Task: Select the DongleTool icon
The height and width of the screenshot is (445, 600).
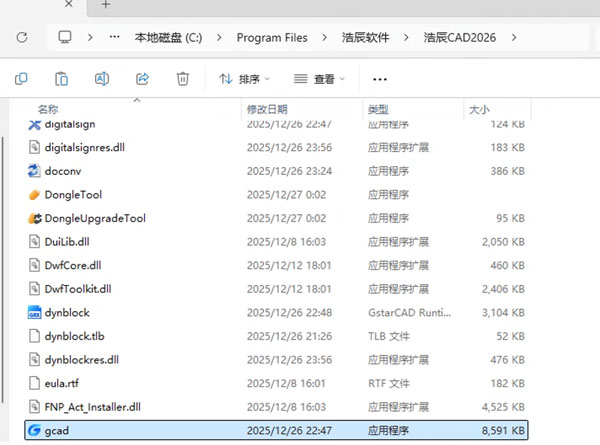Action: pos(34,195)
